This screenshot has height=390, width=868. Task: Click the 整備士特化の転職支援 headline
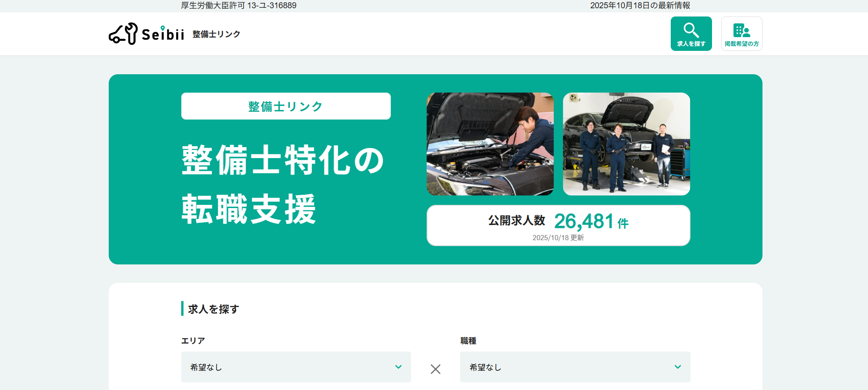click(x=282, y=185)
